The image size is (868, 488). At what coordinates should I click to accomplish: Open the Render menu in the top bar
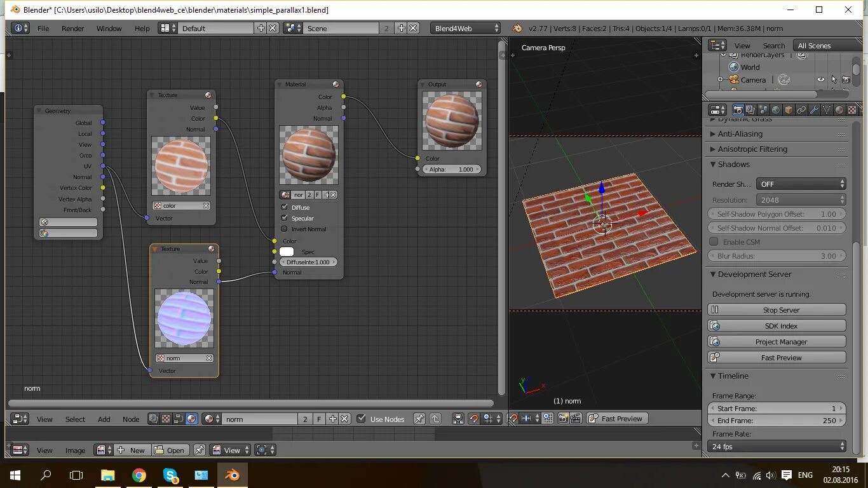pos(73,28)
